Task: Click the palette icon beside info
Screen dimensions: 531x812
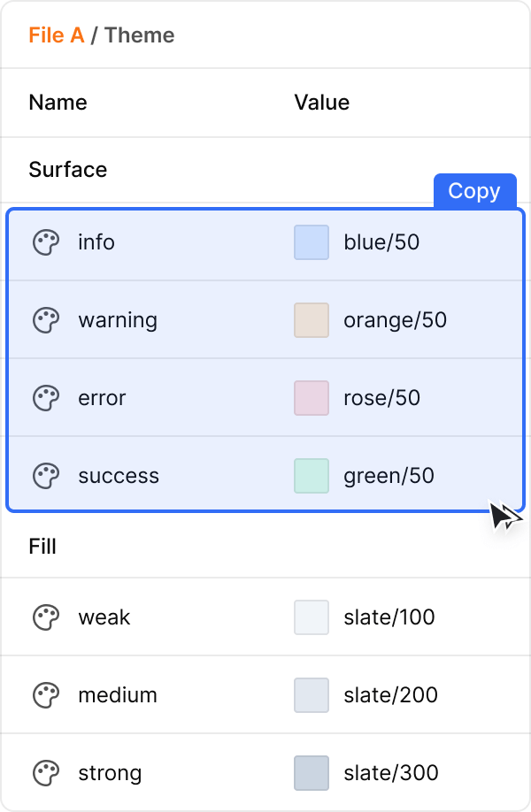Action: click(46, 242)
